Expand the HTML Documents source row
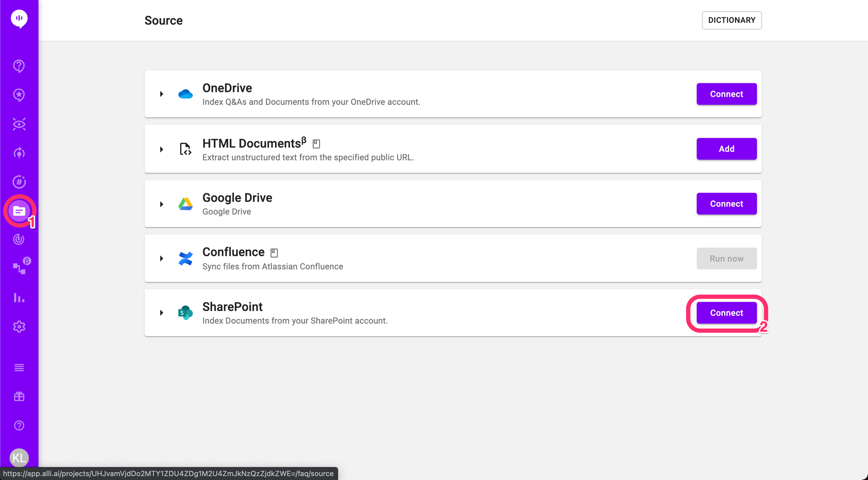The width and height of the screenshot is (868, 480). [x=161, y=149]
